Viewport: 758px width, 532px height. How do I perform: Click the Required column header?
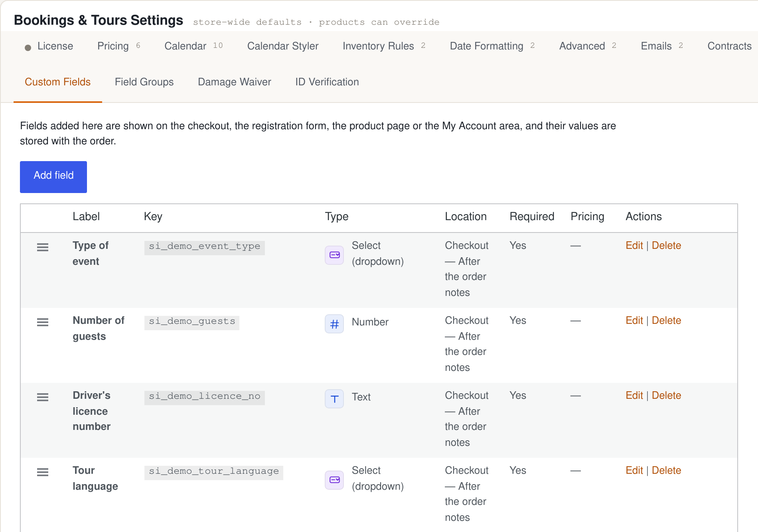tap(532, 217)
